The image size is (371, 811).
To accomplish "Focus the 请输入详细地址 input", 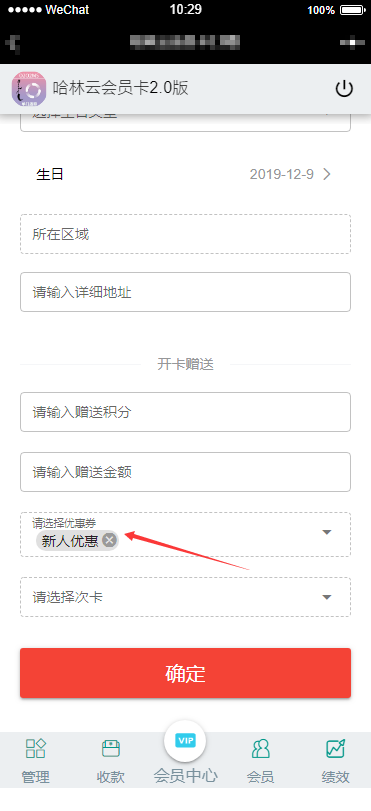I will 185,292.
